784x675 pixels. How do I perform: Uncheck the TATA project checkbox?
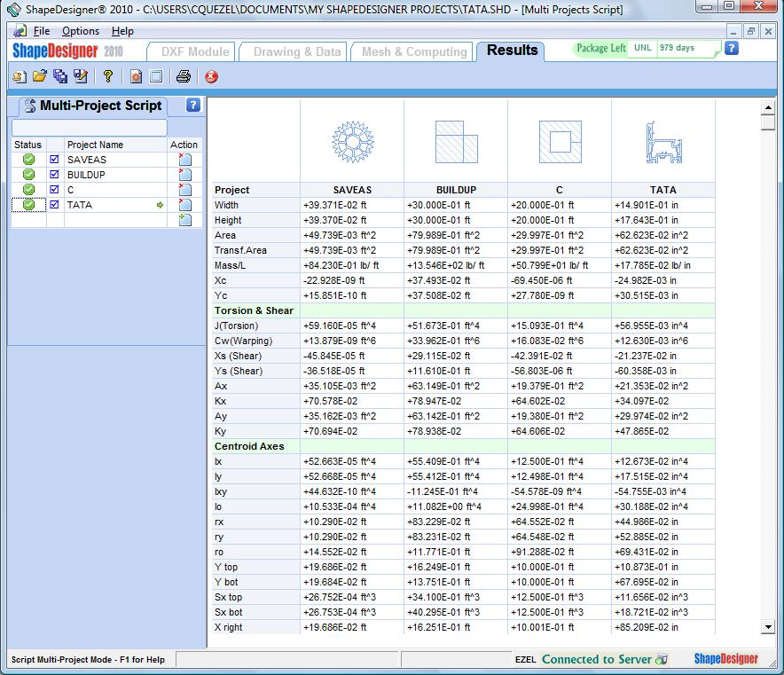54,205
